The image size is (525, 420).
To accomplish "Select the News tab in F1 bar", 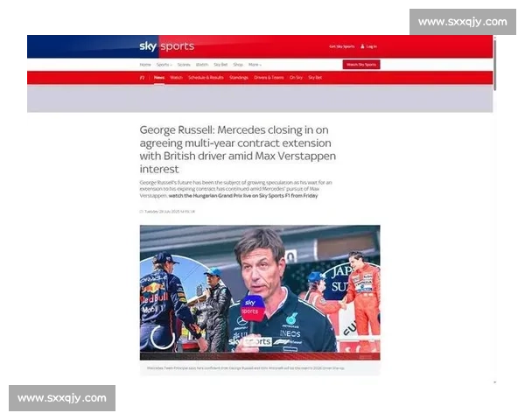I will (x=159, y=78).
